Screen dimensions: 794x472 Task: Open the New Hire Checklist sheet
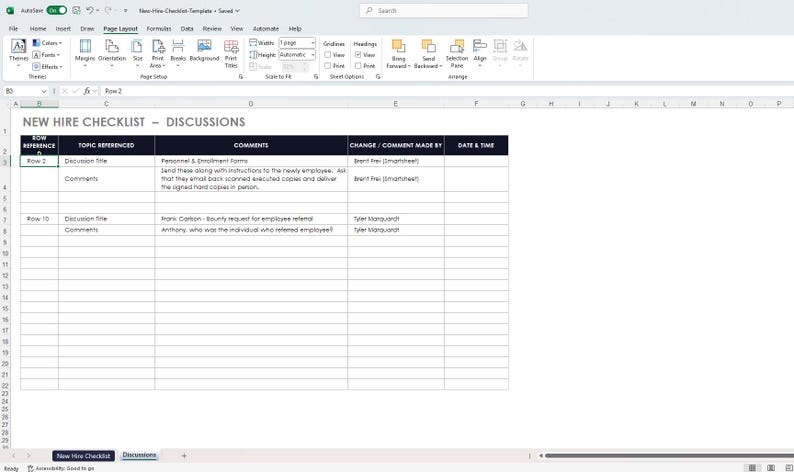84,456
